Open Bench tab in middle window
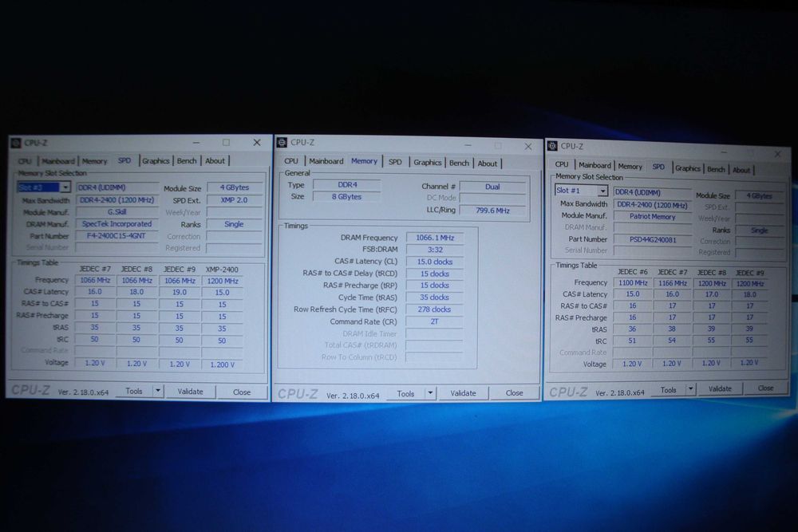The image size is (798, 532). coord(459,163)
